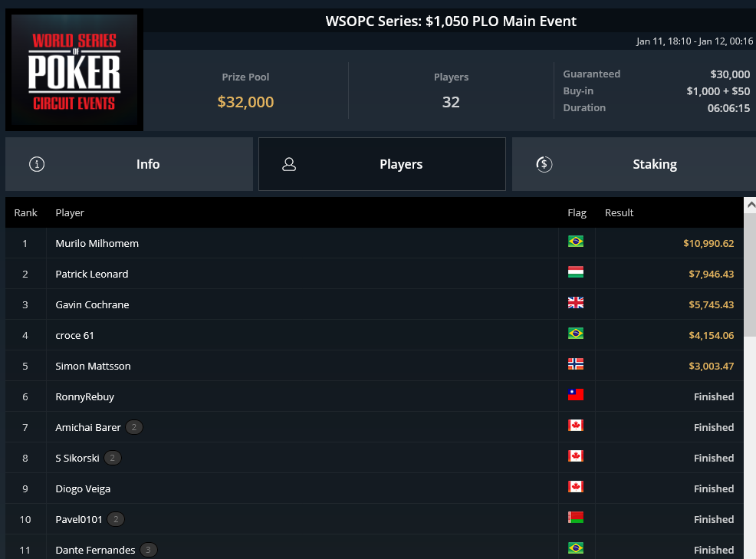Click player name Patrick Leonard
The image size is (756, 559).
[91, 274]
